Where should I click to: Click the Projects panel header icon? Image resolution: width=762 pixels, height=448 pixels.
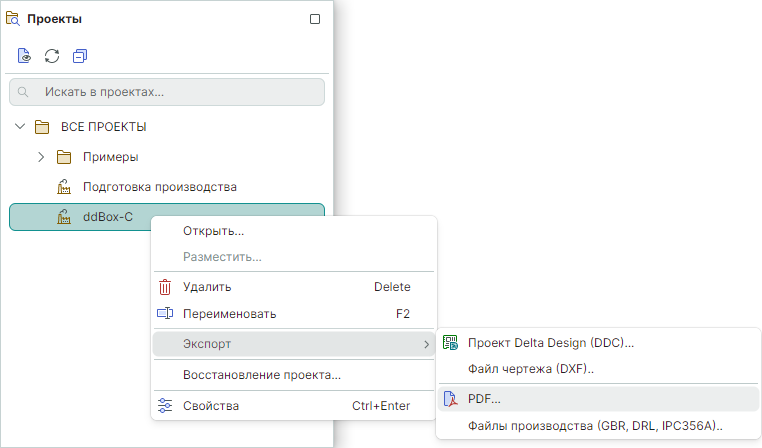tap(13, 19)
